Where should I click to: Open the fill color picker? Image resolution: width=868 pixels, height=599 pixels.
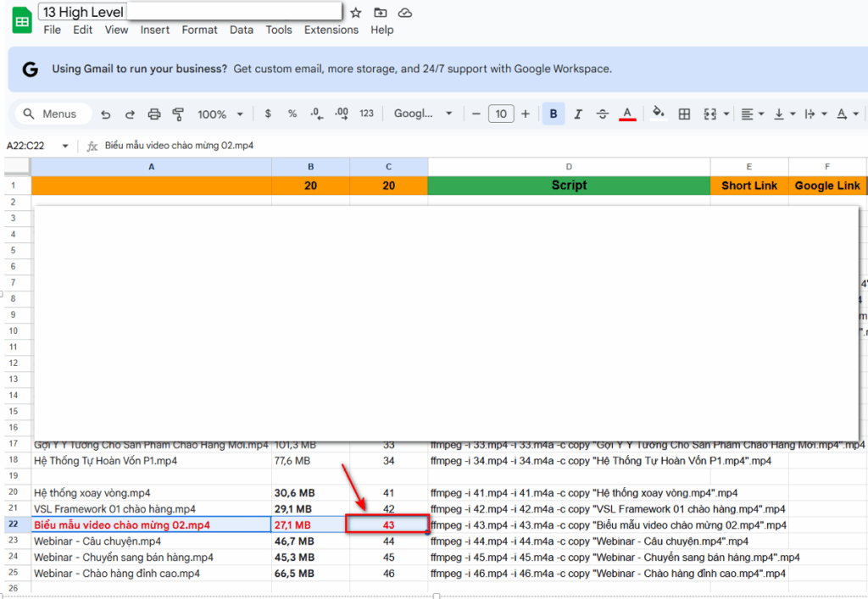(x=658, y=114)
